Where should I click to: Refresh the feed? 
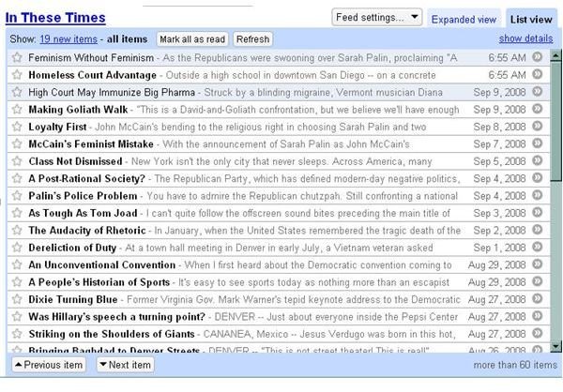(x=252, y=39)
